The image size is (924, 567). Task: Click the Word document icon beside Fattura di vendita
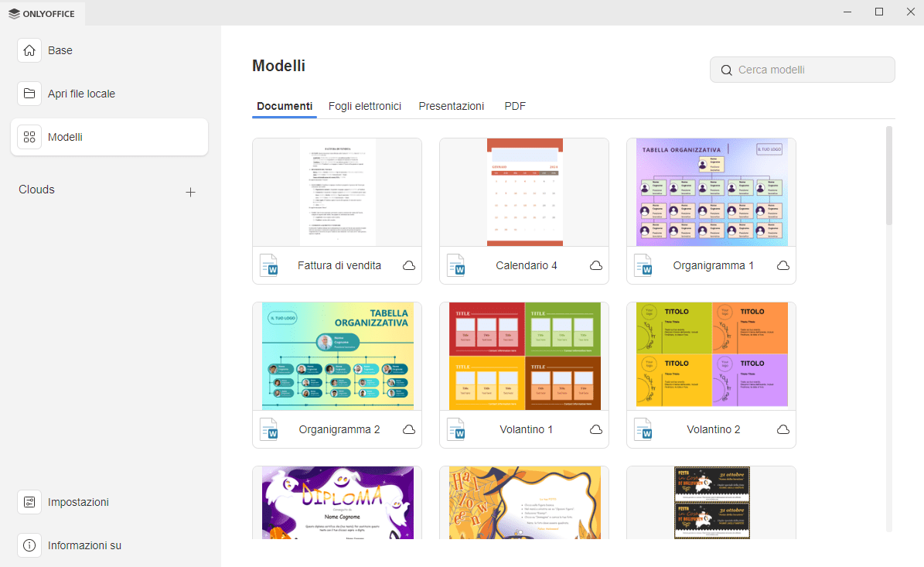point(269,266)
